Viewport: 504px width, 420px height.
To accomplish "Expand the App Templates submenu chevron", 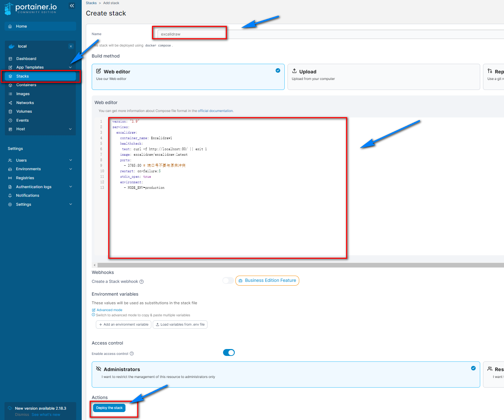I will [70, 68].
